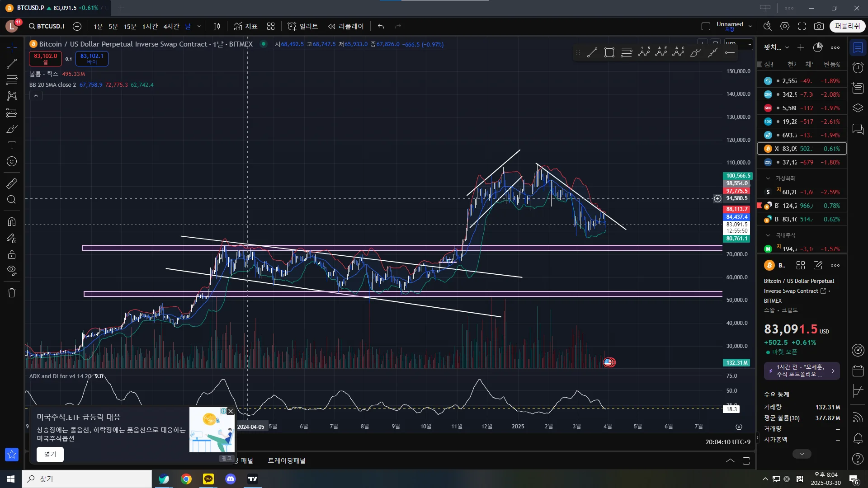Toggle hide all drawings eye icon
This screenshot has width=868, height=488.
tap(12, 271)
